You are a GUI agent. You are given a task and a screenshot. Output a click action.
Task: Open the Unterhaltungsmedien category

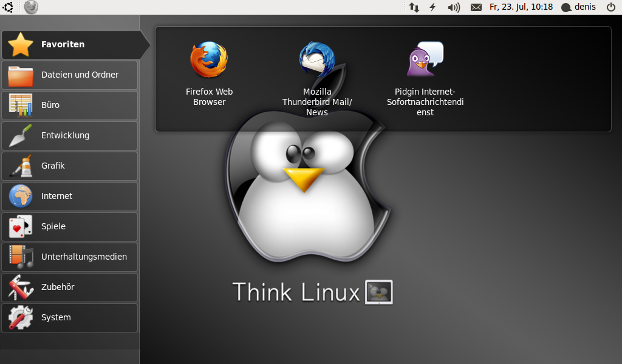[70, 257]
